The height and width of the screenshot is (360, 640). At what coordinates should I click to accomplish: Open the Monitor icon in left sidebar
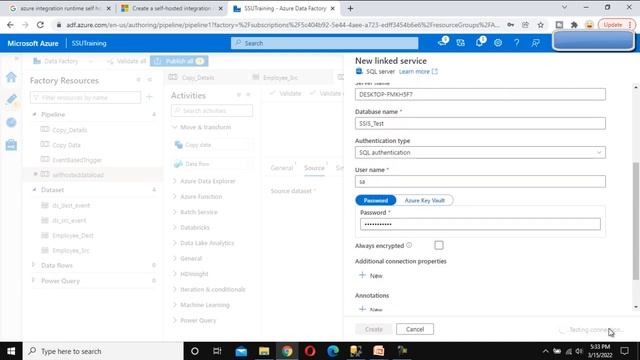11,122
